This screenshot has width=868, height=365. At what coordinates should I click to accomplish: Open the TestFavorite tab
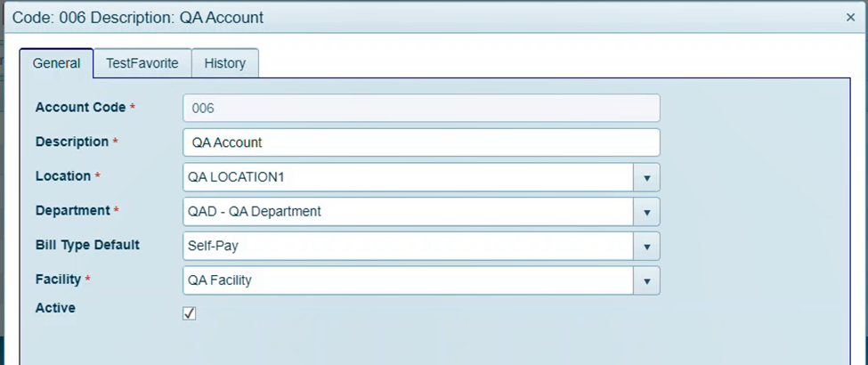point(142,64)
